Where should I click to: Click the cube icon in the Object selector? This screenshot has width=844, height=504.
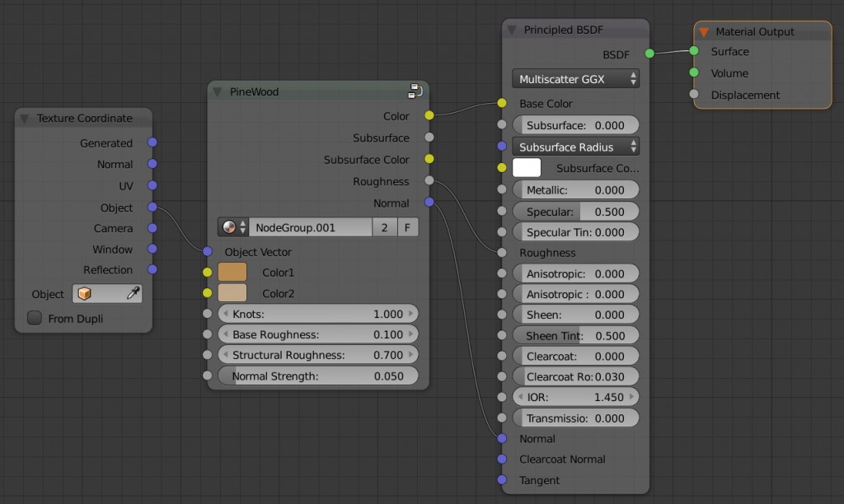point(85,293)
